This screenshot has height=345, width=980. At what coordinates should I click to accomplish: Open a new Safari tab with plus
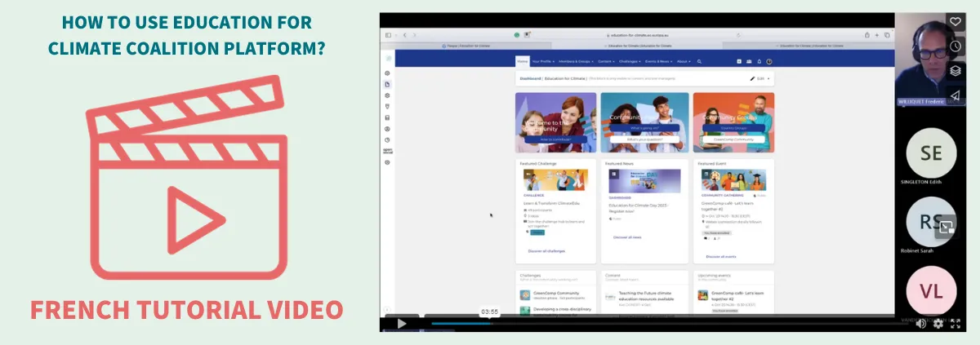click(x=878, y=35)
